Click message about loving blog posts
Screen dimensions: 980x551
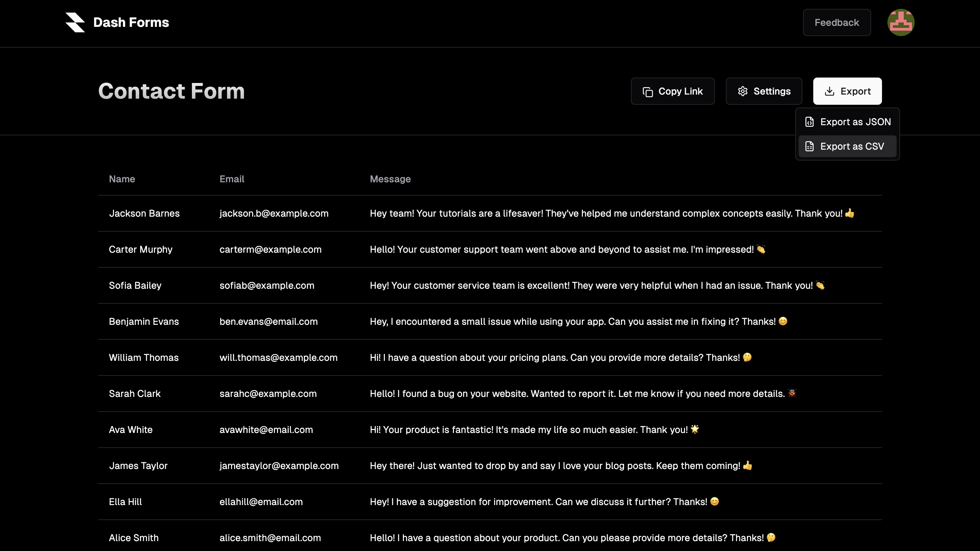[561, 466]
